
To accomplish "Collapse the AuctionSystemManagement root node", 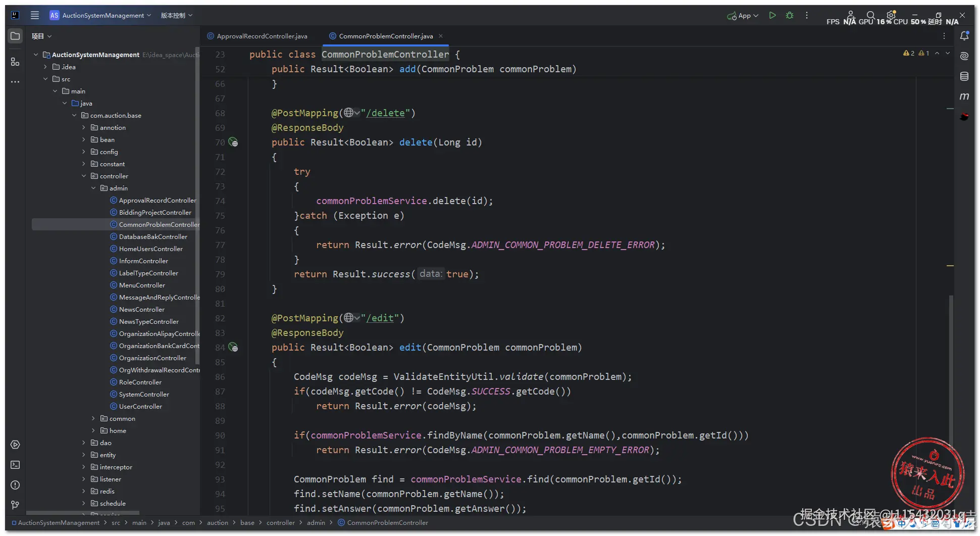I will pos(36,55).
